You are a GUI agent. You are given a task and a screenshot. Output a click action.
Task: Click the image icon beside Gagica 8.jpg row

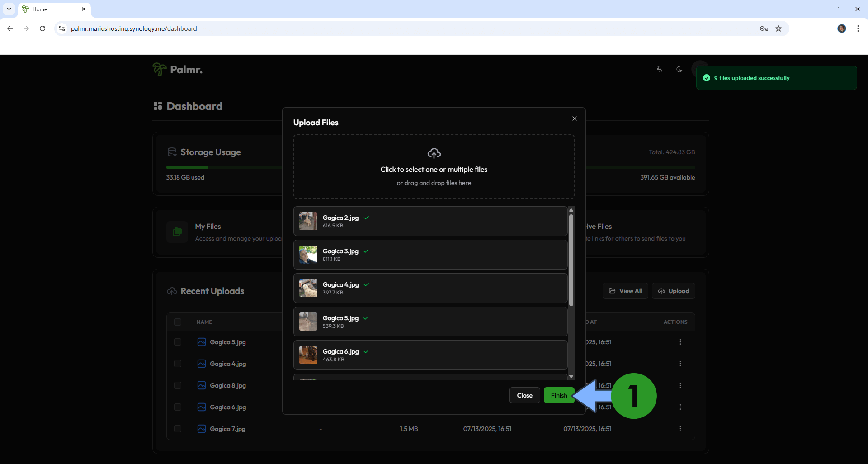click(202, 385)
